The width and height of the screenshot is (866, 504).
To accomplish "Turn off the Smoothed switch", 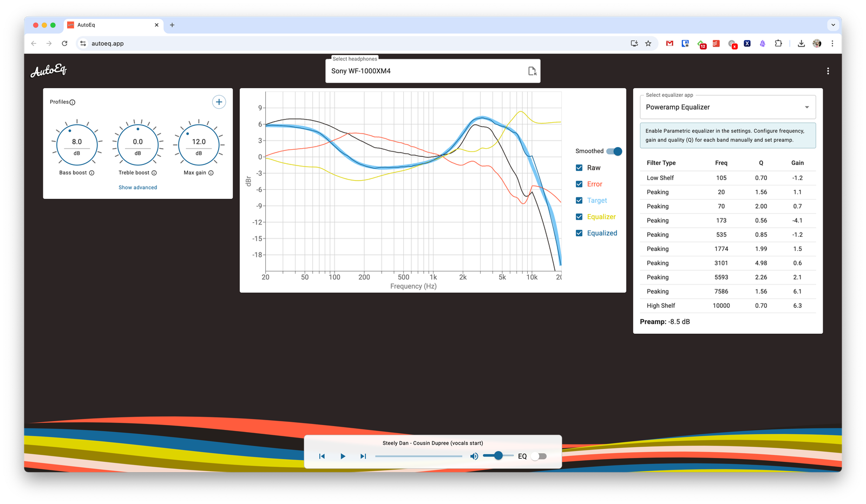I will [x=614, y=151].
